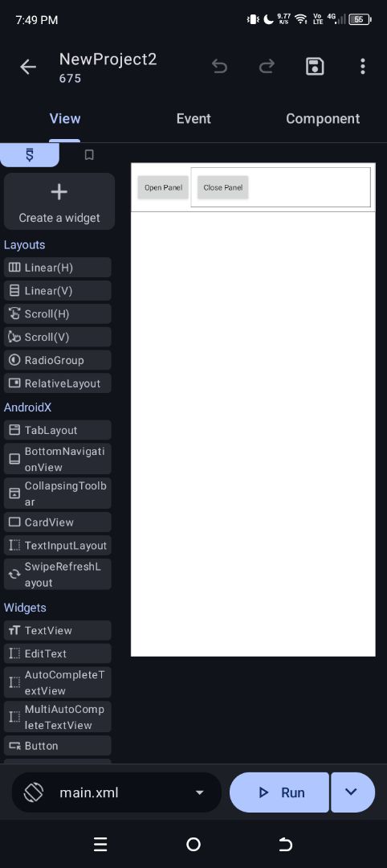This screenshot has height=868, width=387.
Task: Choose the CardView widget
Action: [x=58, y=522]
